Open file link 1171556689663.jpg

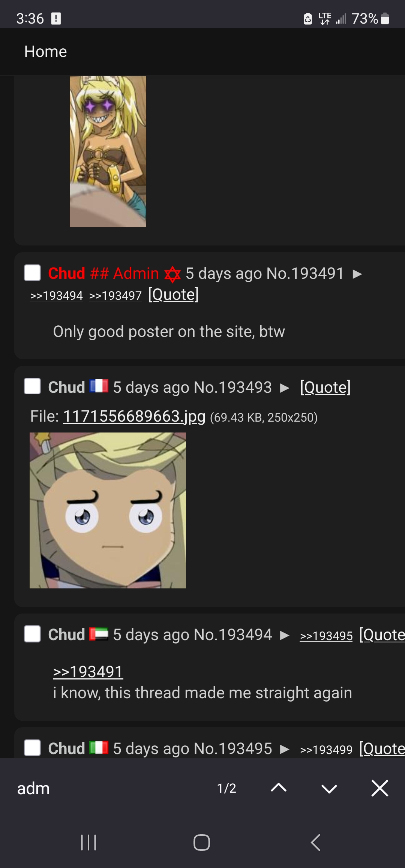click(134, 416)
